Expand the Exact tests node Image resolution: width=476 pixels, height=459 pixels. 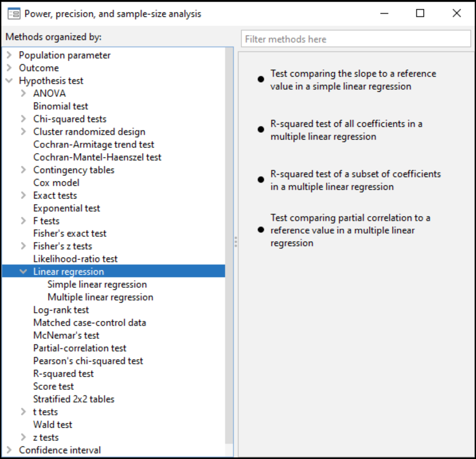(23, 195)
